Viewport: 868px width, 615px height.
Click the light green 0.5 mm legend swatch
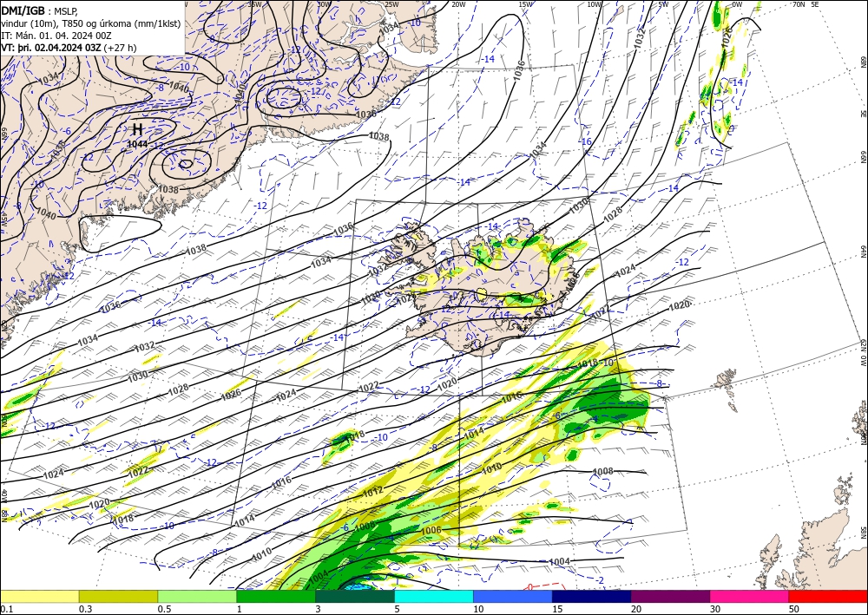pos(197,596)
